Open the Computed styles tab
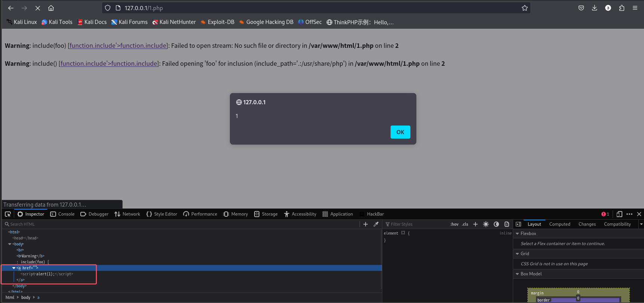Screen dimensions: 644x303 click(x=560, y=224)
